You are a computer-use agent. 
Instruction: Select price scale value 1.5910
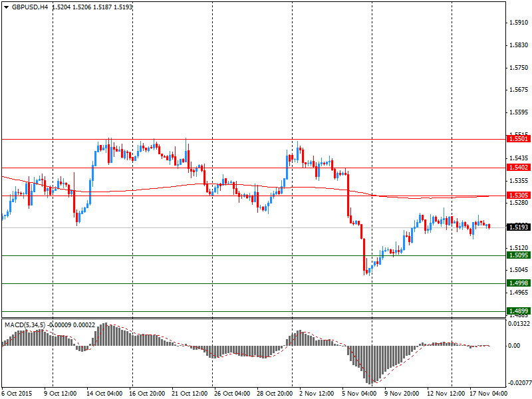pos(519,23)
